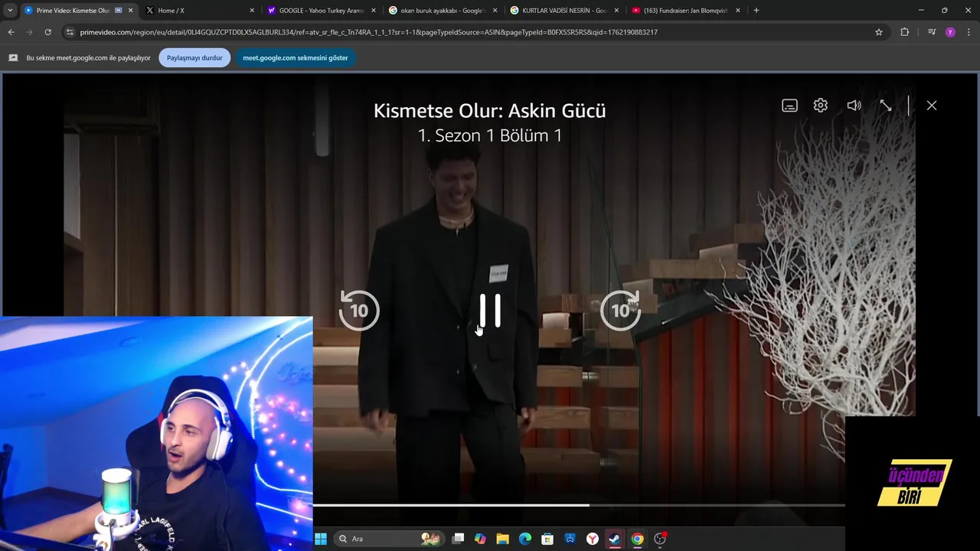Screen dimensions: 980x551
Task: View site information icon in address bar
Action: 70,32
